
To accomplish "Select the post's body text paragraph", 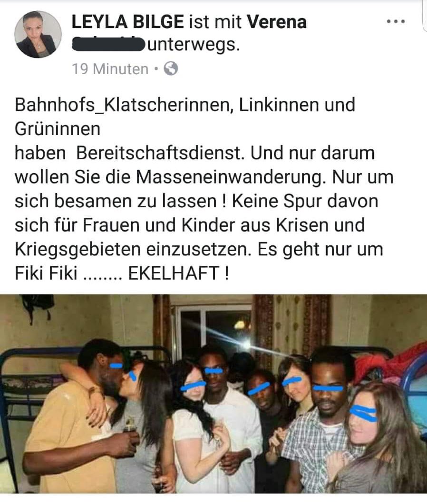I will pos(204,189).
